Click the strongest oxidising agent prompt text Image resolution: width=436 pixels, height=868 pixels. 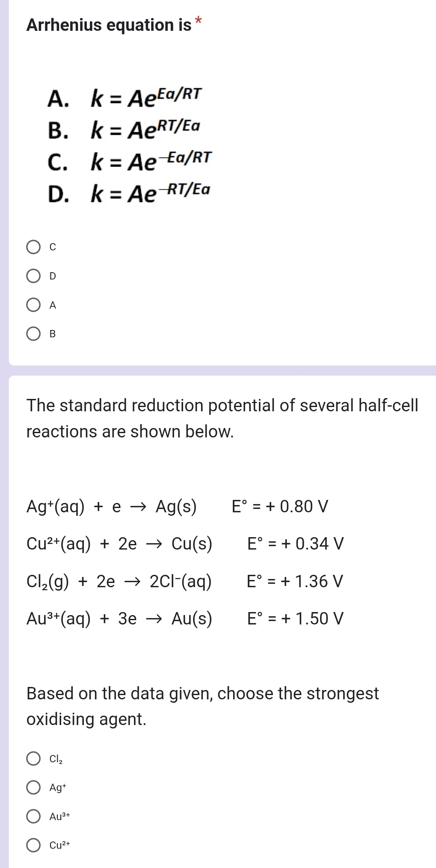click(x=201, y=706)
